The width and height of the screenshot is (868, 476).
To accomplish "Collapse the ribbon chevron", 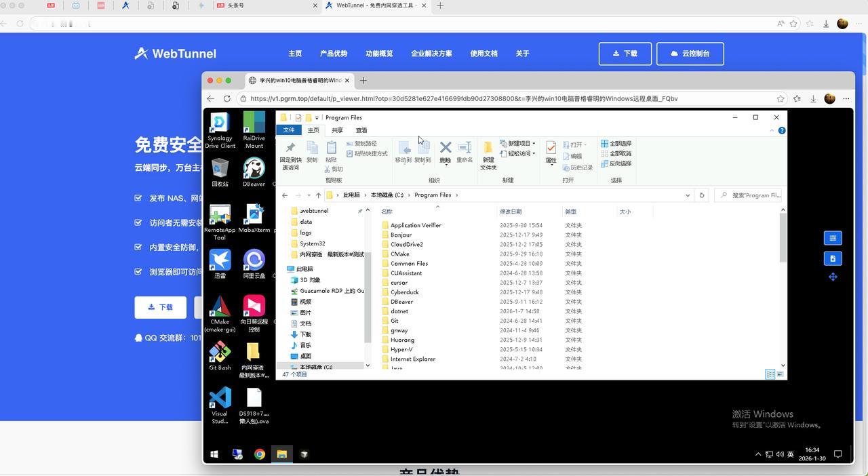I will point(772,130).
